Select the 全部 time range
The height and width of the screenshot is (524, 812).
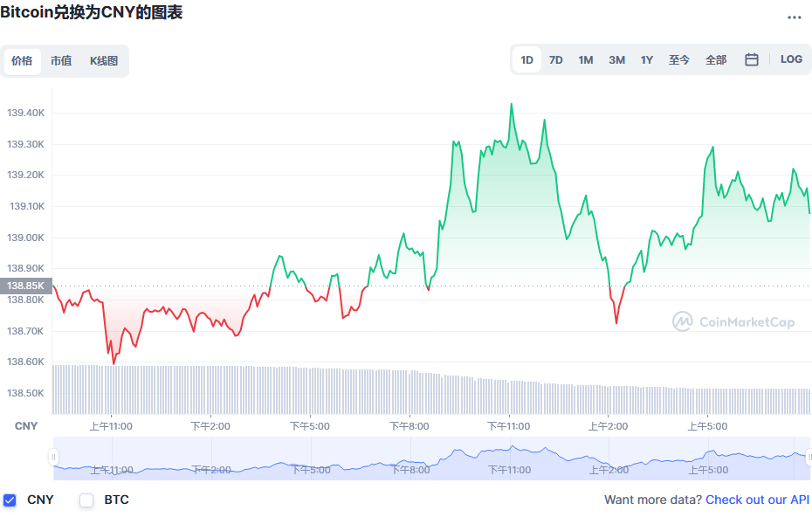coord(716,60)
